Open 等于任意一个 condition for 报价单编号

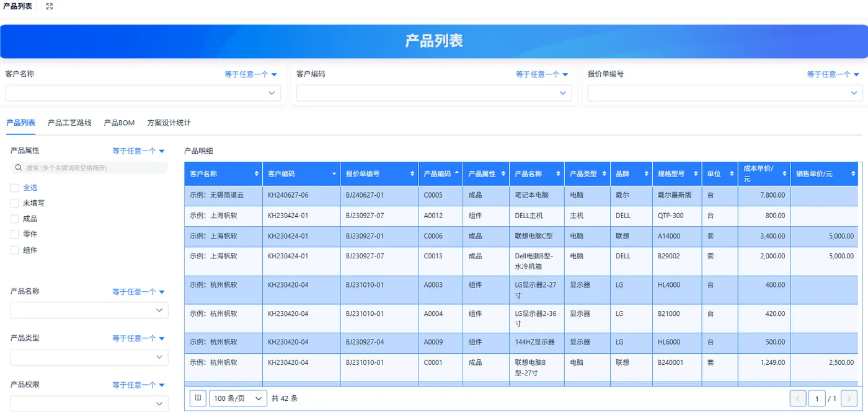click(x=833, y=74)
